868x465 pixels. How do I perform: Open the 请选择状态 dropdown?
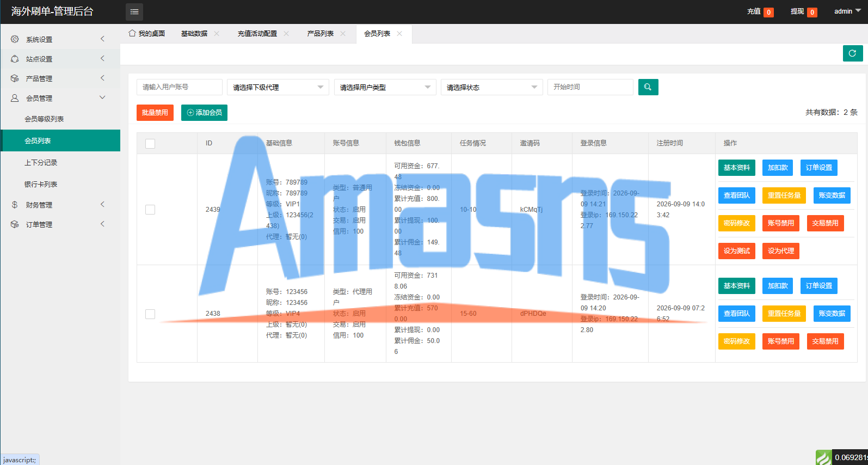click(x=492, y=87)
